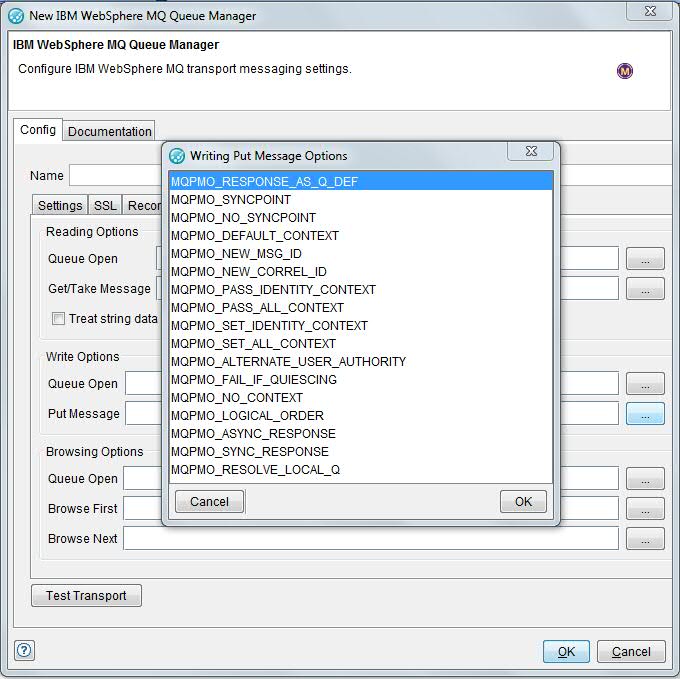Open the partially hidden Recon sub-tab

pyautogui.click(x=143, y=206)
